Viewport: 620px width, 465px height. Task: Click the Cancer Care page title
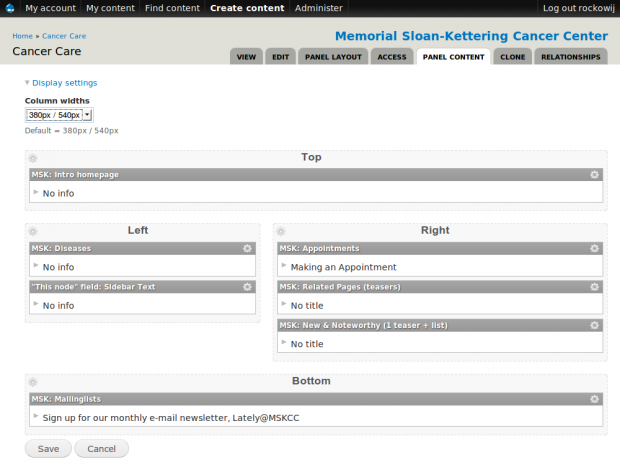click(x=47, y=51)
